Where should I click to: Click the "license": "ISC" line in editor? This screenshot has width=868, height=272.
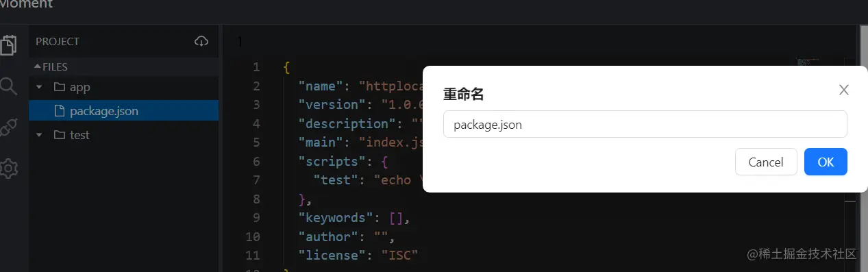[358, 256]
